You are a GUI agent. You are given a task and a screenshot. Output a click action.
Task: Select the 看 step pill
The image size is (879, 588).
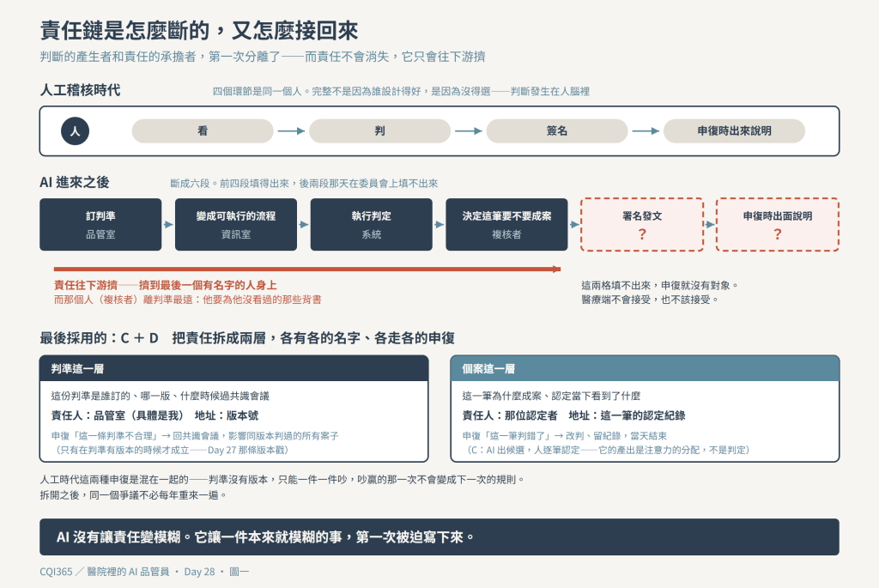click(x=203, y=131)
